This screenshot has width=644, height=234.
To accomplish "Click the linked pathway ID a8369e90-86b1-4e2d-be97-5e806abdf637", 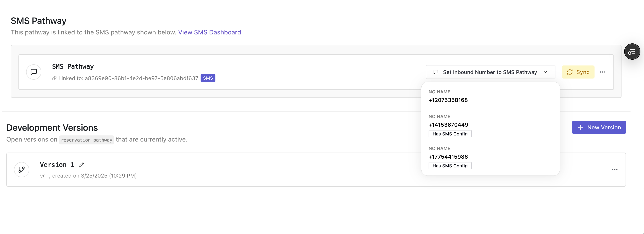I will click(141, 78).
